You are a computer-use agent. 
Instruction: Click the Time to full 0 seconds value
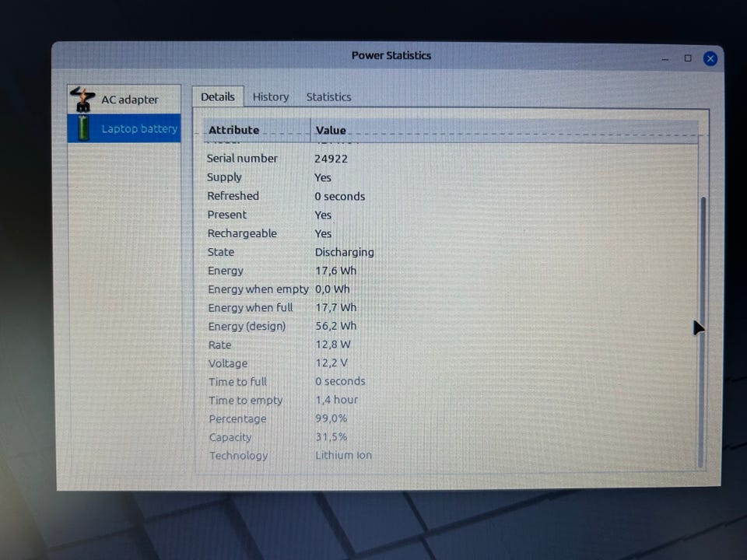340,381
